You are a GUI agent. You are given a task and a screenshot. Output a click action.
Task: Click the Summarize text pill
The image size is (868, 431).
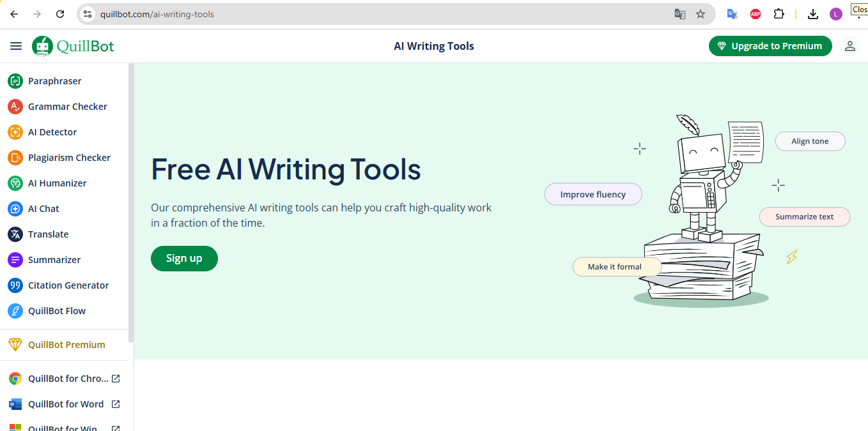805,216
